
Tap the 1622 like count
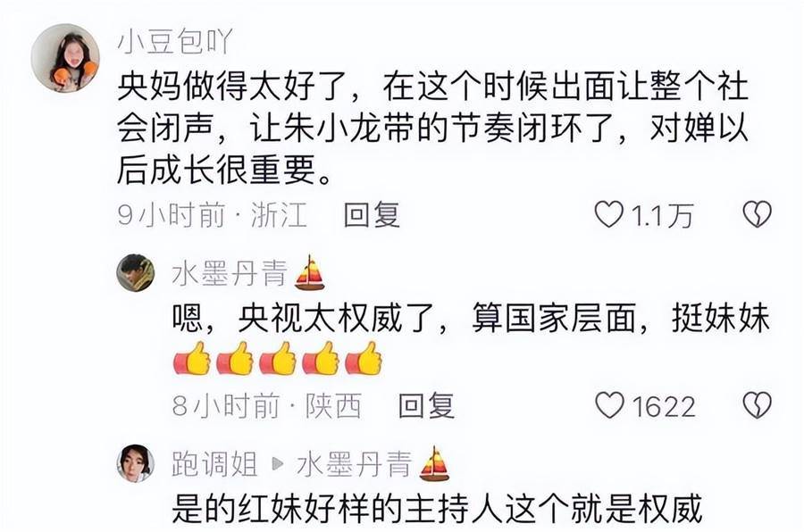point(664,406)
